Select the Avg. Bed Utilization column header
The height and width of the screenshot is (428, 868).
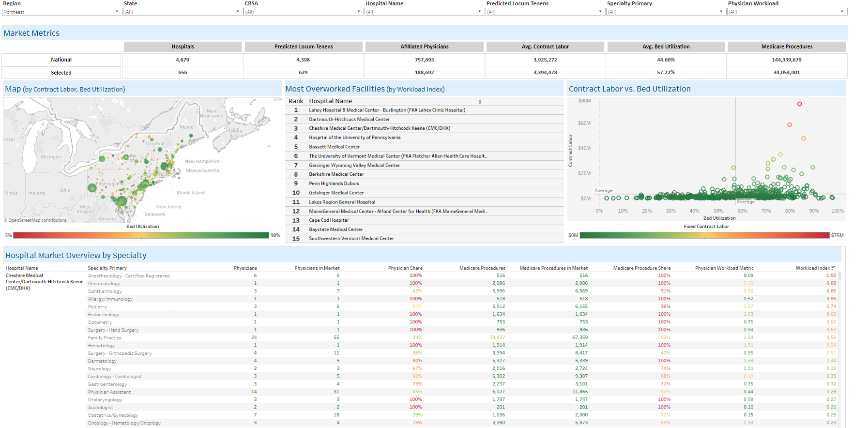[x=666, y=46]
